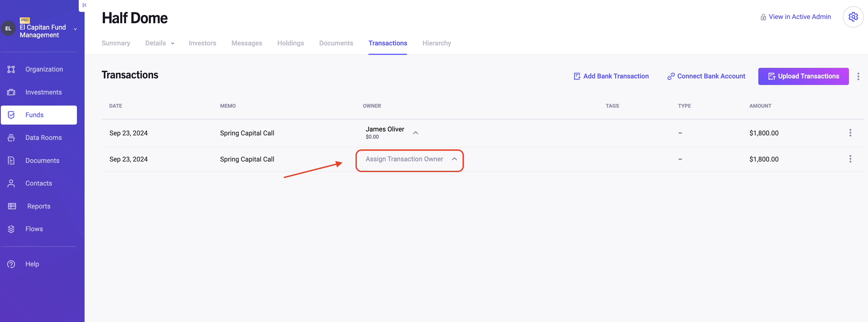Click the Upload Transactions upload icon
The image size is (868, 322).
tap(772, 76)
